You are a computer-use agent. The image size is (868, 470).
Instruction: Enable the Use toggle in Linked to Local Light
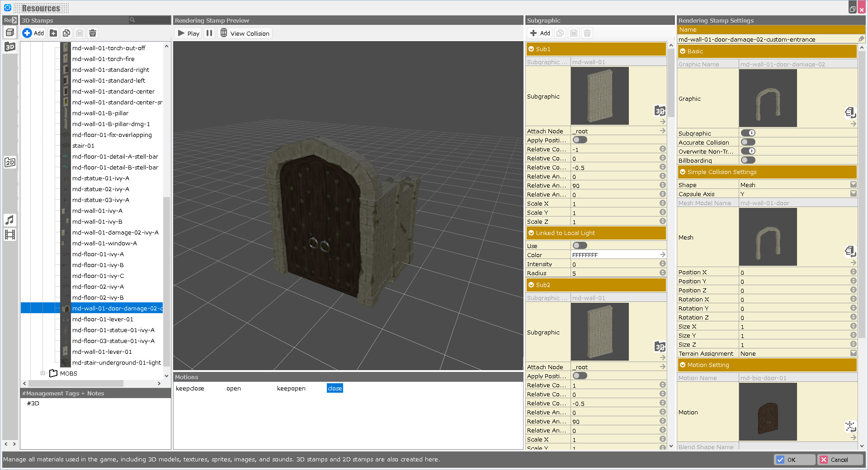(580, 245)
